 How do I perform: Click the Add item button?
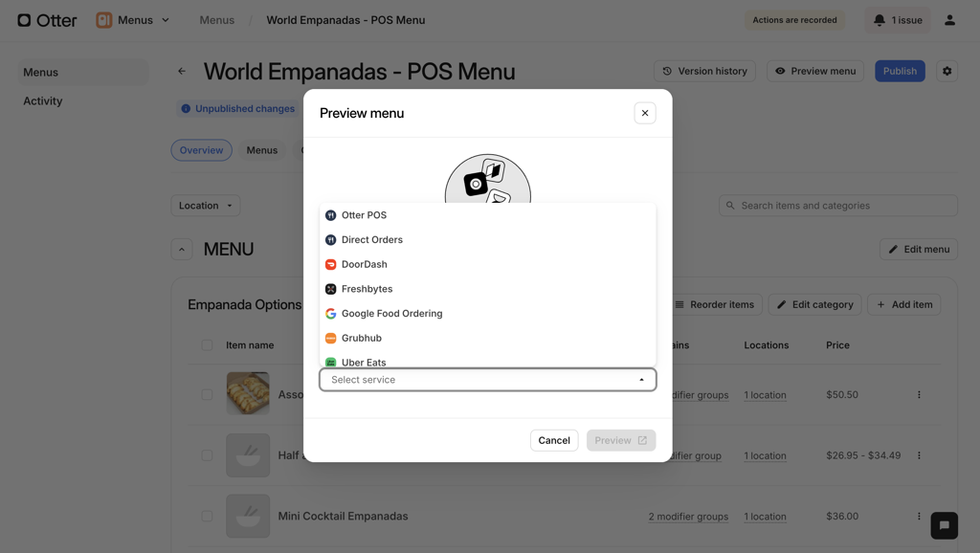(x=903, y=304)
